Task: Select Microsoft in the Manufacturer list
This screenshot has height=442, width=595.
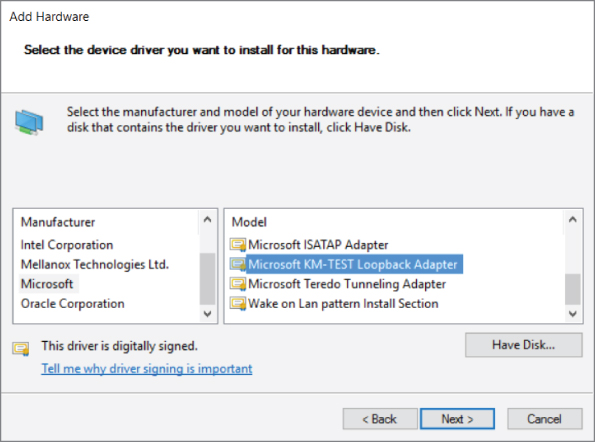Action: pyautogui.click(x=47, y=284)
